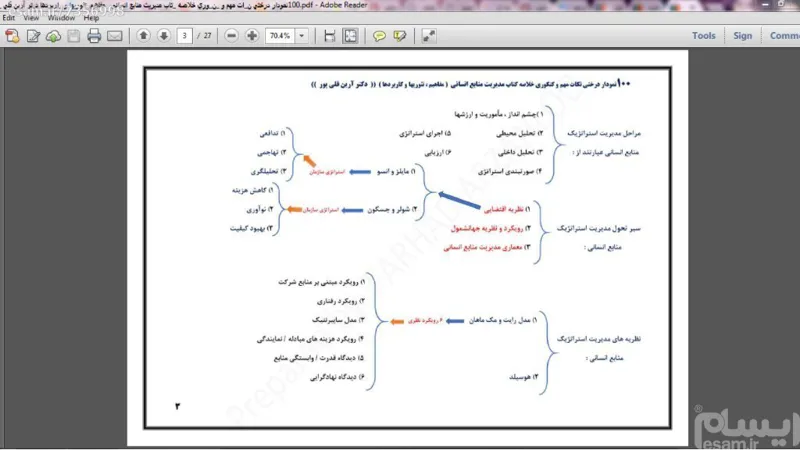Viewport: 800px width, 450px height.
Task: Add a sticky note comment icon
Action: tap(379, 36)
